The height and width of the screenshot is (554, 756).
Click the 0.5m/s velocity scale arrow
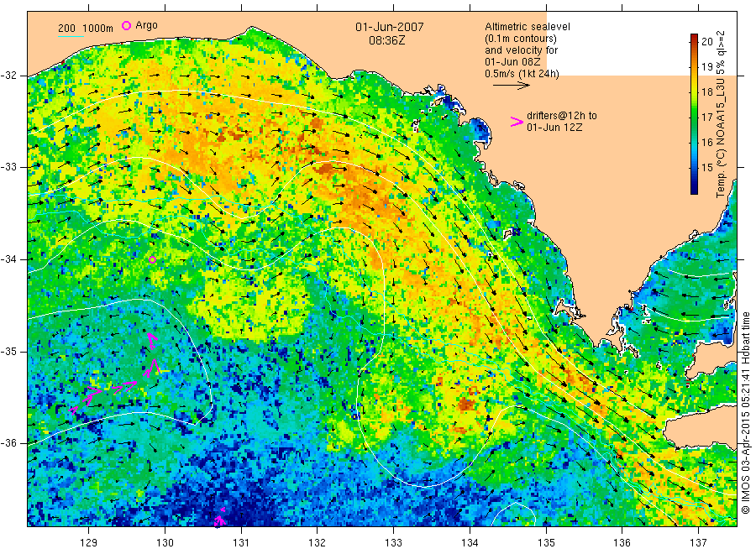[x=511, y=86]
